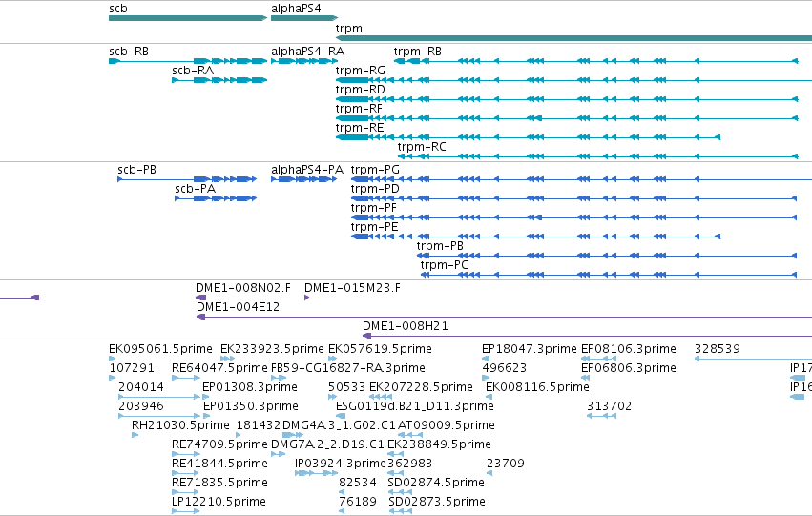The height and width of the screenshot is (516, 812).
Task: Click the 107291 feature label
Action: coord(132,368)
